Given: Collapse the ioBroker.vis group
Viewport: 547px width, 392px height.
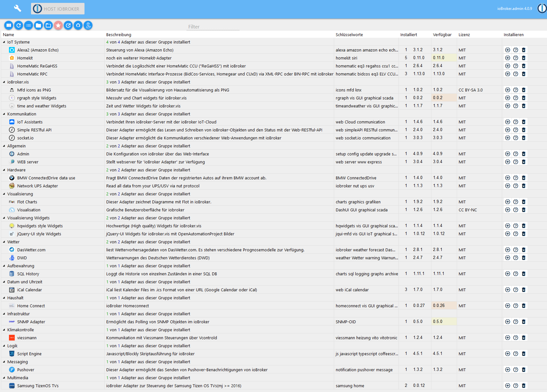Looking at the screenshot, I should (x=4, y=82).
